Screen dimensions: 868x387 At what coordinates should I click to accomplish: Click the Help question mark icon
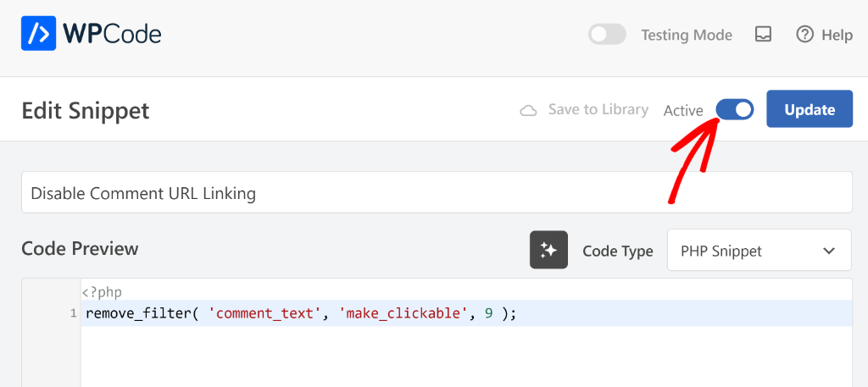pos(805,35)
